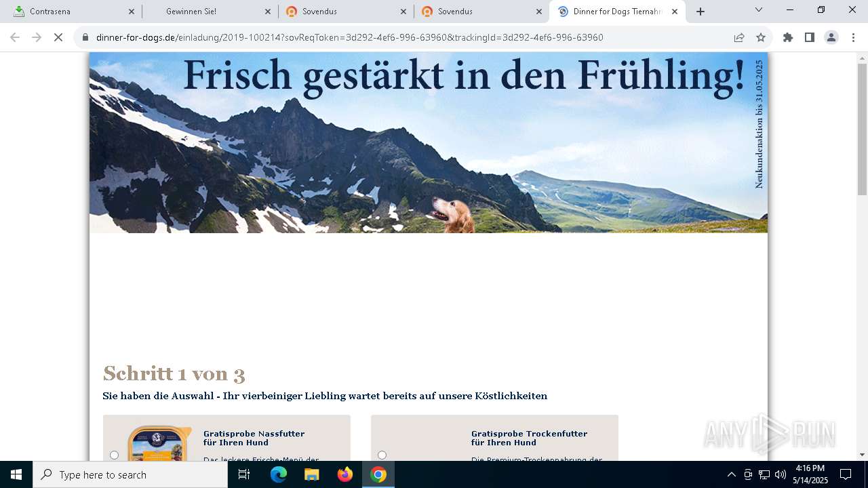Viewport: 868px width, 488px height.
Task: Select the Dinner for Dogs tab
Action: point(617,12)
